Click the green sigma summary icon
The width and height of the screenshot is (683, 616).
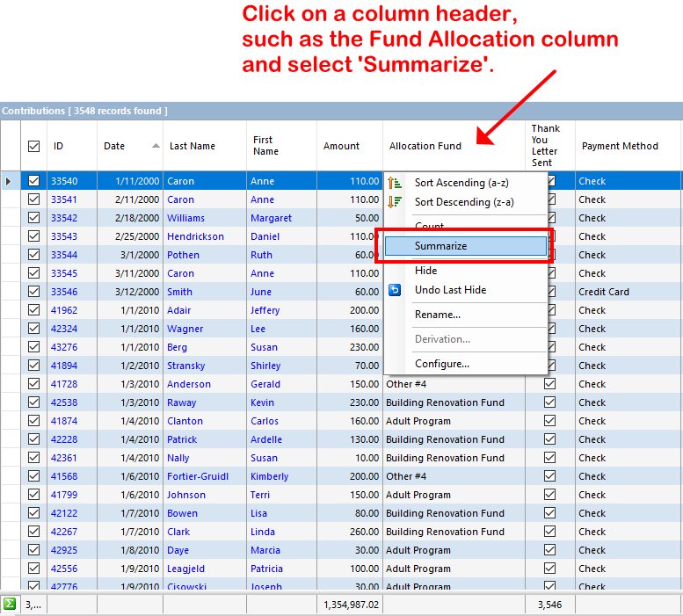[10, 604]
